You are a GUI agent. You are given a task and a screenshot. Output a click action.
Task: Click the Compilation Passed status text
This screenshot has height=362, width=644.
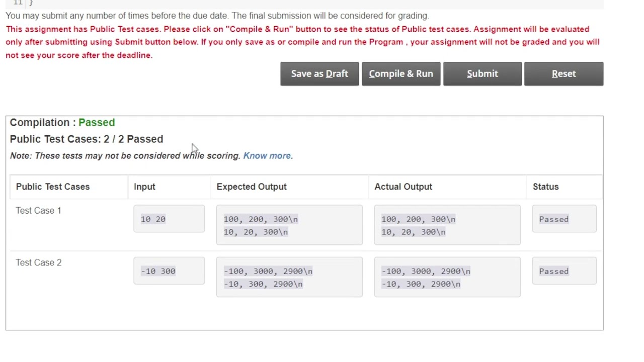[97, 123]
